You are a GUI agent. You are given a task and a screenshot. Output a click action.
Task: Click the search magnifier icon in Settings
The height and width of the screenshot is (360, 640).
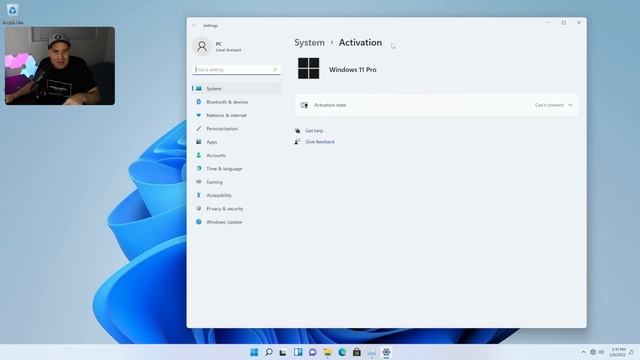[275, 70]
